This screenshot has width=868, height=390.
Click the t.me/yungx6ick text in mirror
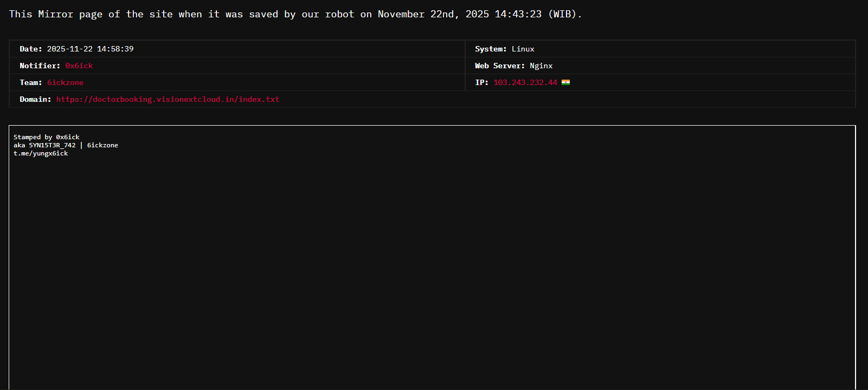[41, 153]
